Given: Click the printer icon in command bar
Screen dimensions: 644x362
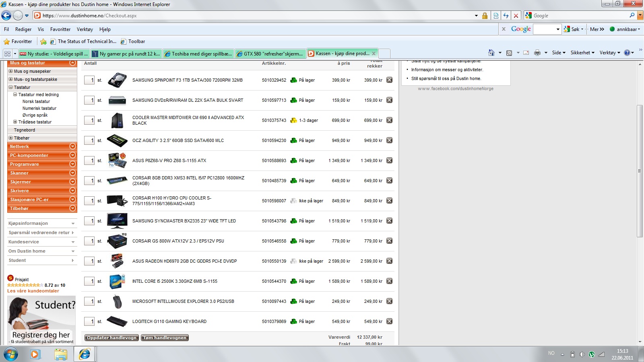Looking at the screenshot, I should 537,53.
